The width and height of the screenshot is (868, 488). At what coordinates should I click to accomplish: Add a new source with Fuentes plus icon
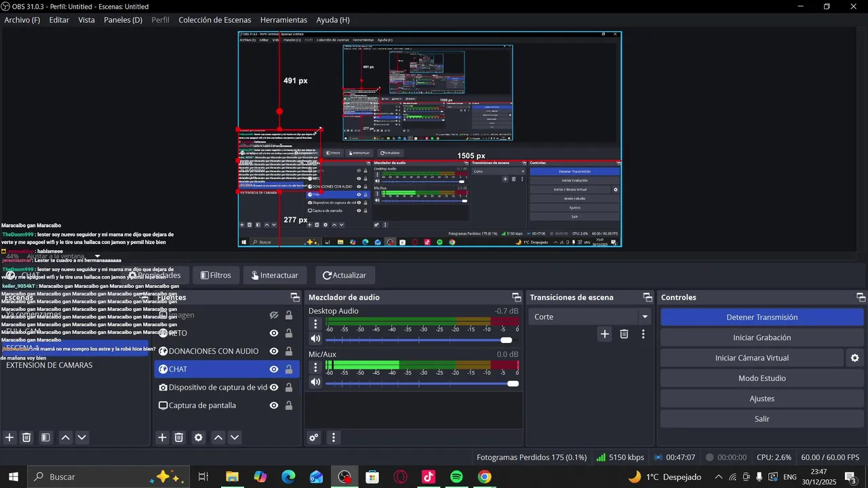tap(162, 438)
